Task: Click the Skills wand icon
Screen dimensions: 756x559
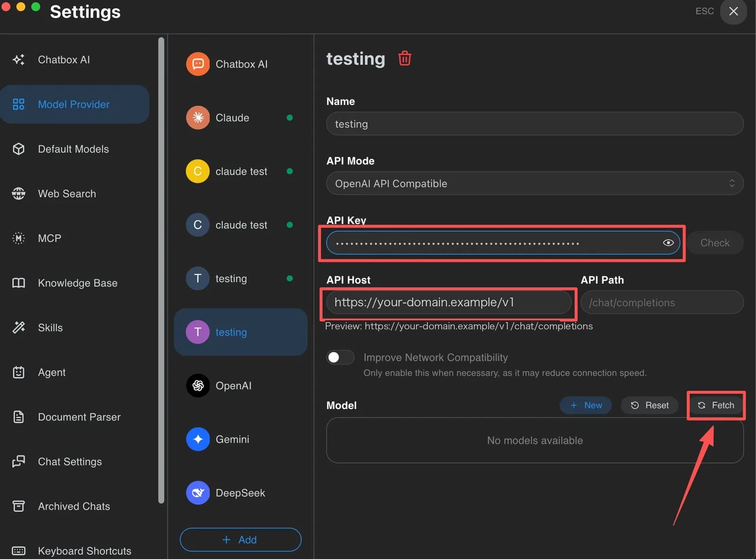Action: coord(18,328)
